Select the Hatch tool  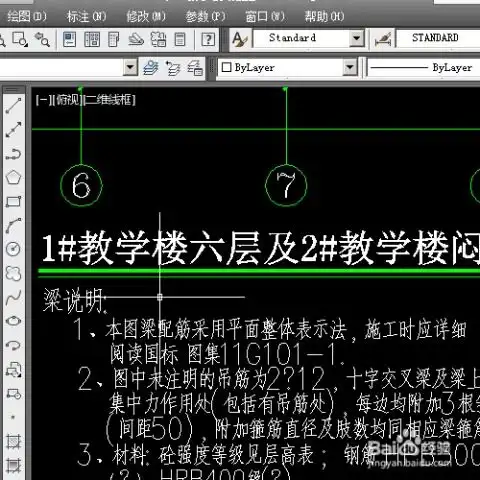pyautogui.click(x=14, y=442)
